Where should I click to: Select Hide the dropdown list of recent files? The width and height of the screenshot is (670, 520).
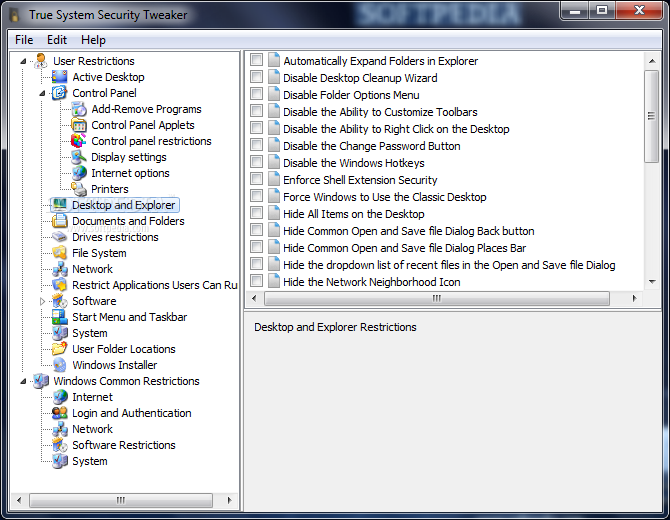click(449, 265)
